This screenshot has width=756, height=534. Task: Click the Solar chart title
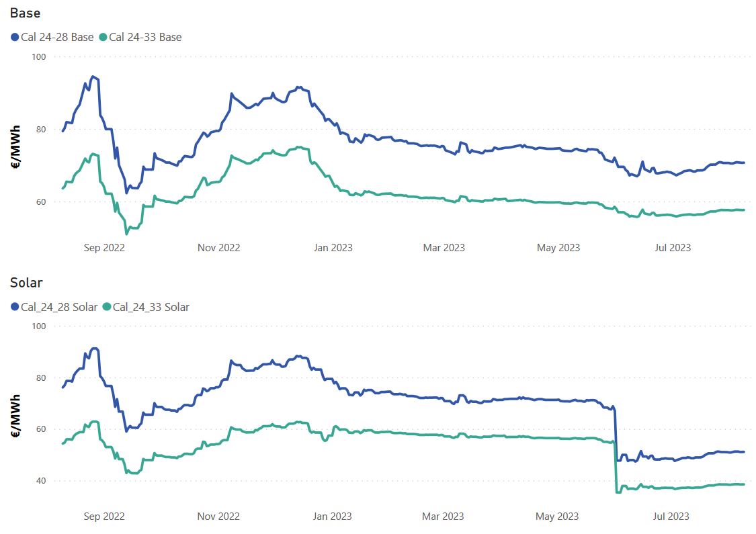coord(26,283)
